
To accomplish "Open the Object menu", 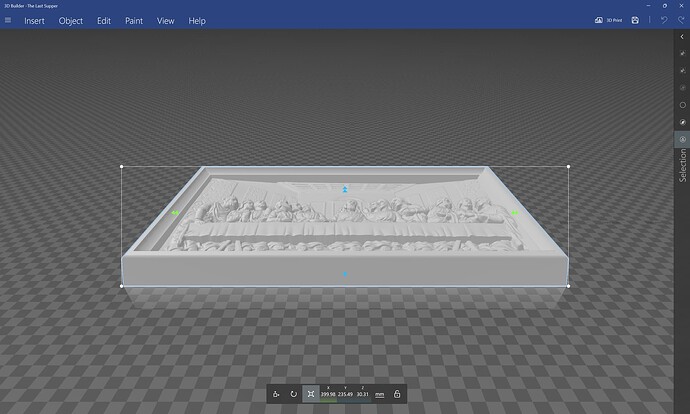I will [71, 21].
